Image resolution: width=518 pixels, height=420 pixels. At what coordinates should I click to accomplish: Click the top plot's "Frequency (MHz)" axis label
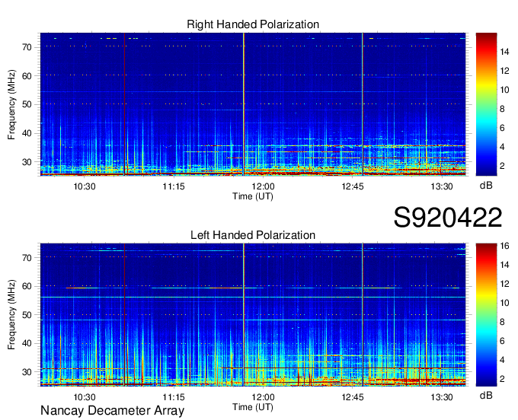pos(11,104)
